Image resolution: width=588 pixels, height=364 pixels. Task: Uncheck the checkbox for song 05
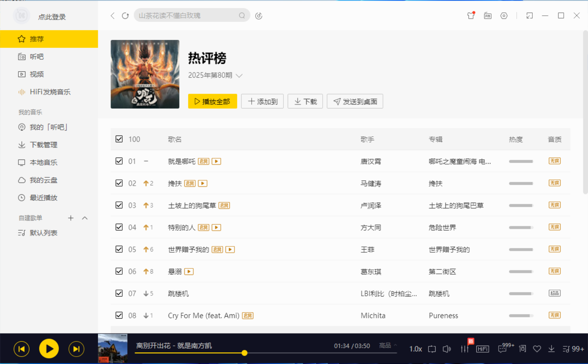pos(119,249)
